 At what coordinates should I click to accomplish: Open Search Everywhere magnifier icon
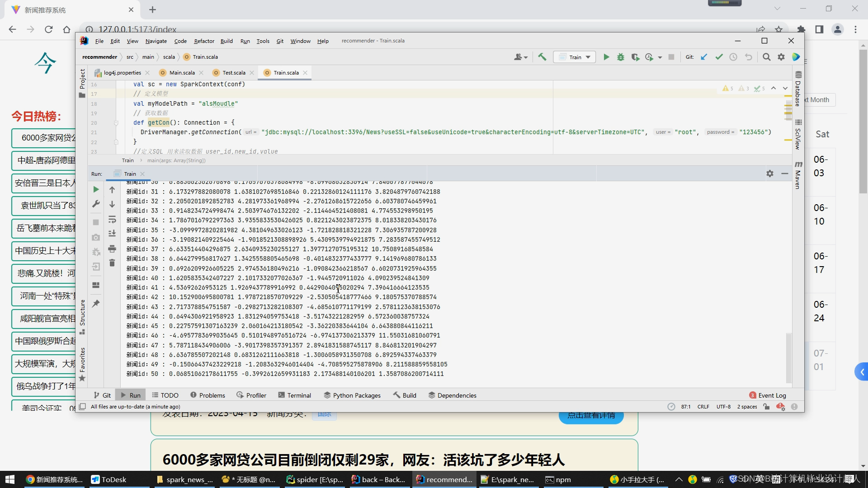pyautogui.click(x=766, y=57)
